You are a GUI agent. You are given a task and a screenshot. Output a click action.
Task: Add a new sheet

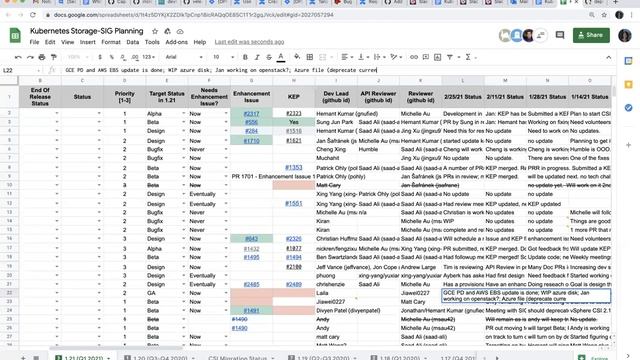[x=23, y=358]
